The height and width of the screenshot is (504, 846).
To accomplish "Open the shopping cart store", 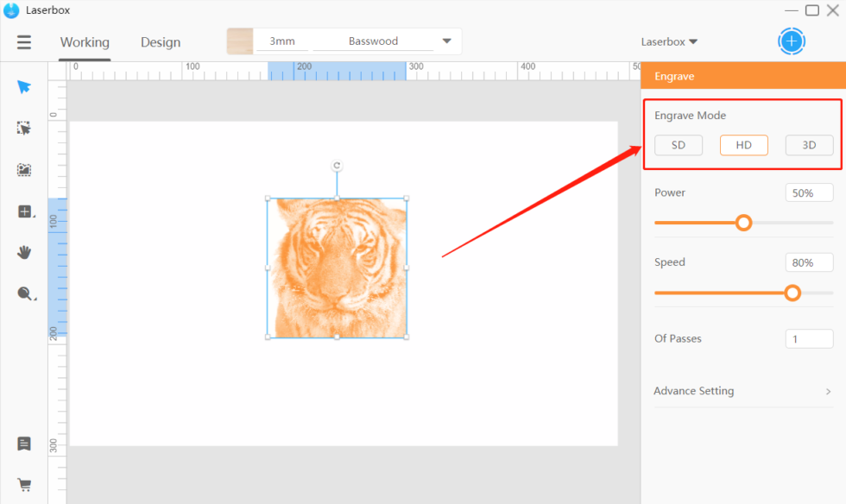I will click(x=24, y=484).
